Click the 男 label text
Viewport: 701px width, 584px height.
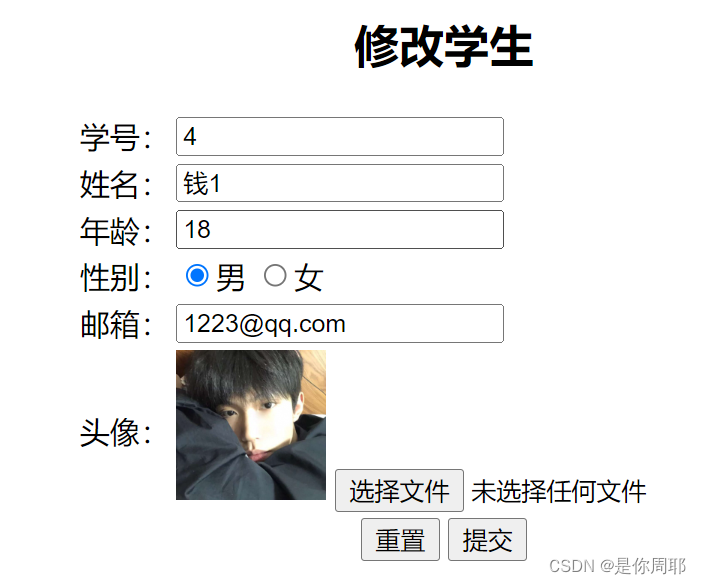pos(230,277)
